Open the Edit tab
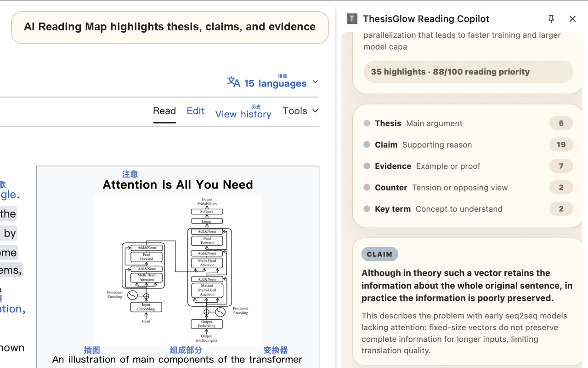This screenshot has width=588, height=368. [196, 111]
